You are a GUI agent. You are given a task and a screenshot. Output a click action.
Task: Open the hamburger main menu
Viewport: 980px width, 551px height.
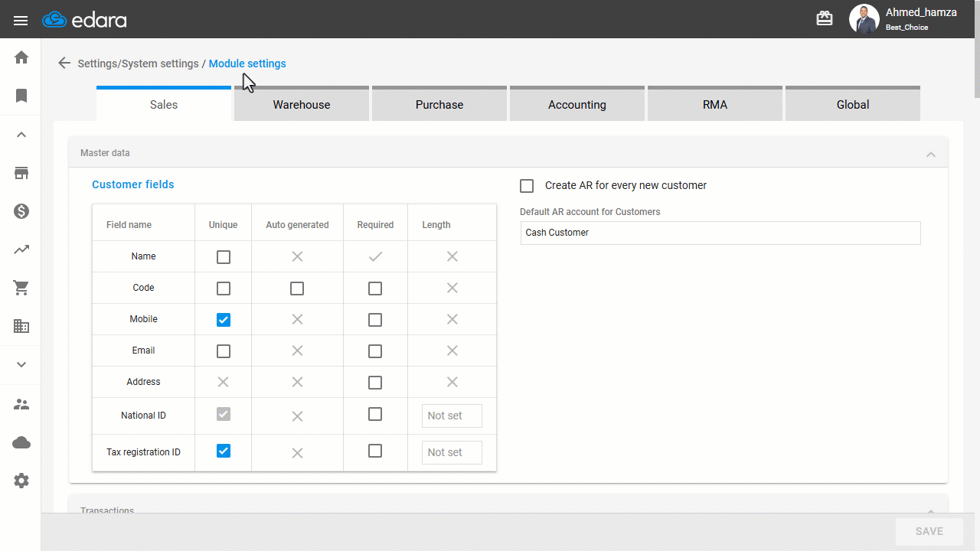point(21,20)
